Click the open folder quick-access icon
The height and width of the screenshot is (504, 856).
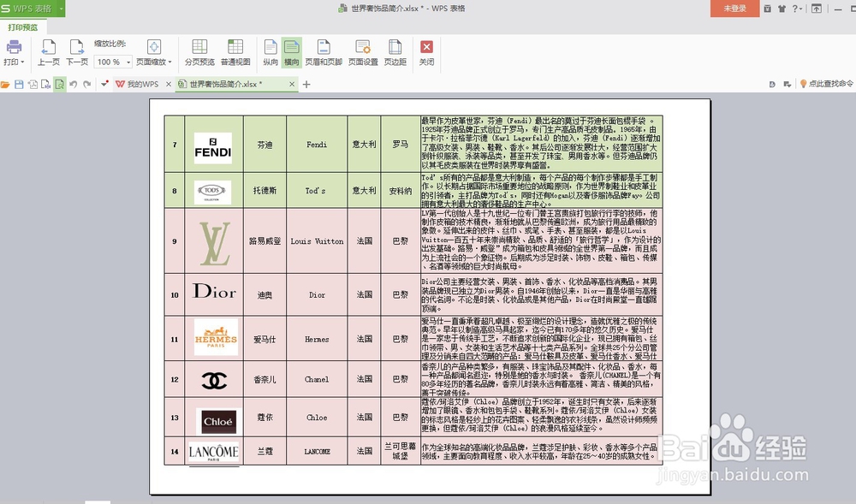click(5, 85)
